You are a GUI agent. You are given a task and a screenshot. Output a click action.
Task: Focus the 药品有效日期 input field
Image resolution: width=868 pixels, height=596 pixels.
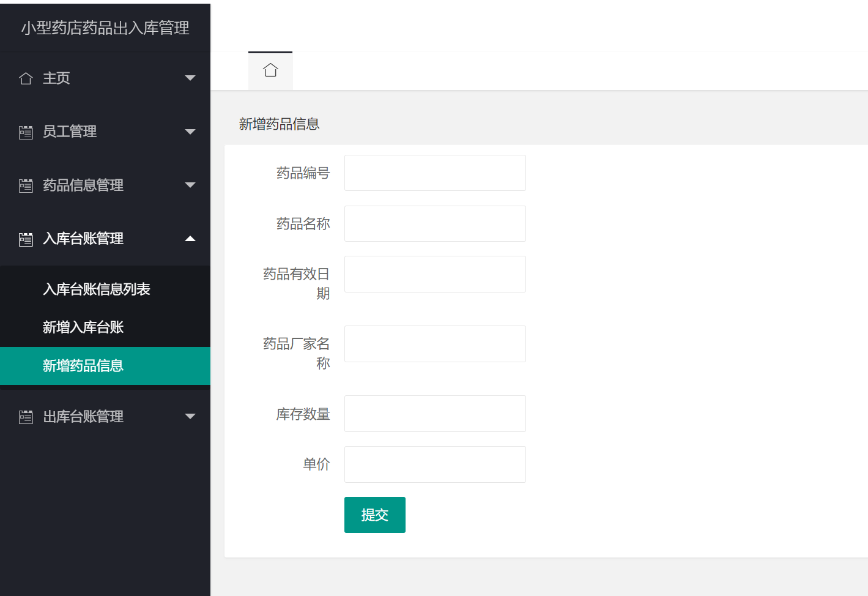tap(435, 274)
